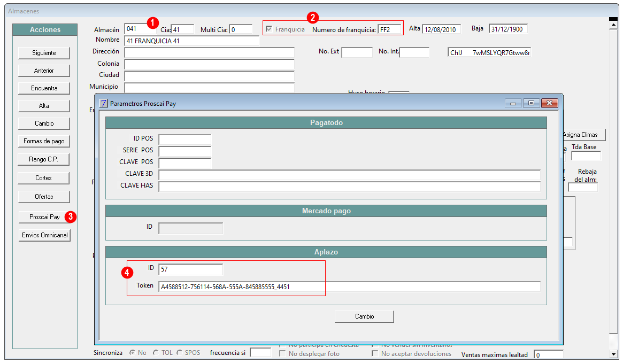Viewport: 623px width, 364px height.
Task: Click the Aplazo Token field
Action: (x=349, y=286)
